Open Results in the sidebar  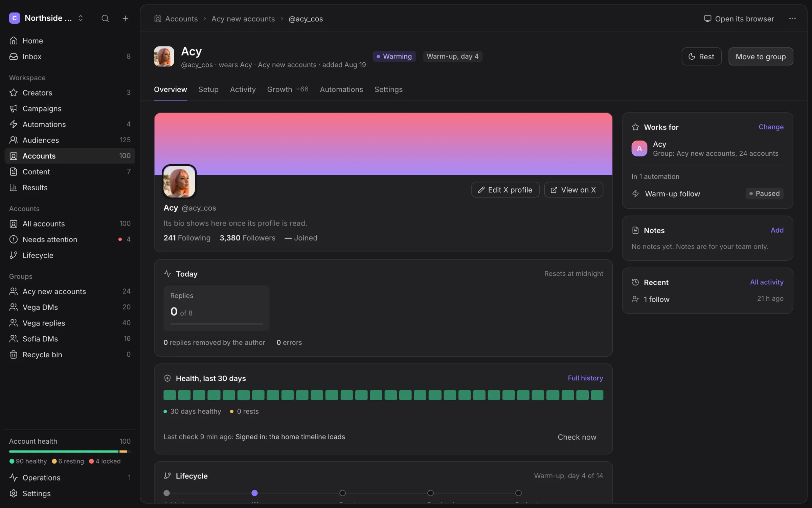(x=70, y=187)
